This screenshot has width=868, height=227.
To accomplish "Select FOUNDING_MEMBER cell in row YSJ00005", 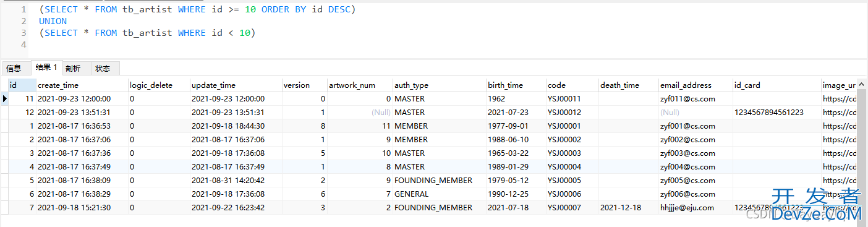I will [439, 181].
